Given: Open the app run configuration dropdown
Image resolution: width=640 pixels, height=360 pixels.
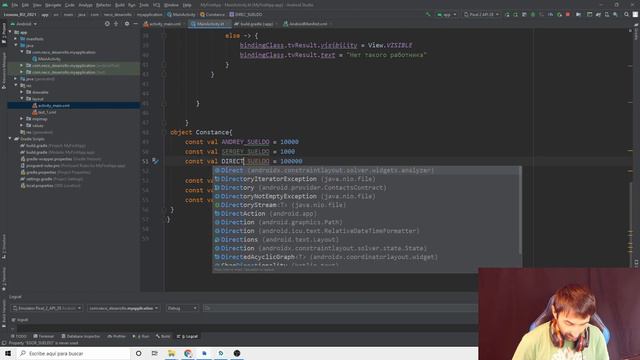Looking at the screenshot, I should click(447, 14).
